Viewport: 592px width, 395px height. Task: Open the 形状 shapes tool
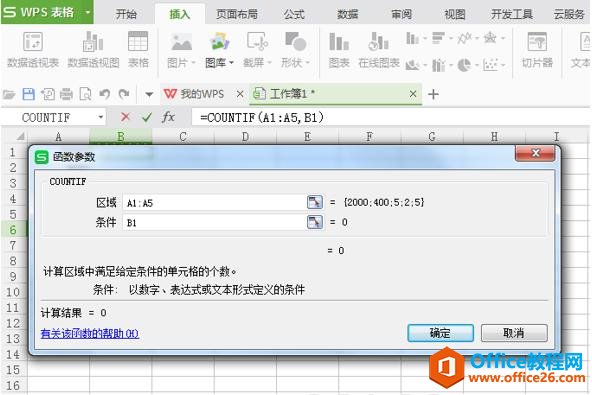coord(295,50)
